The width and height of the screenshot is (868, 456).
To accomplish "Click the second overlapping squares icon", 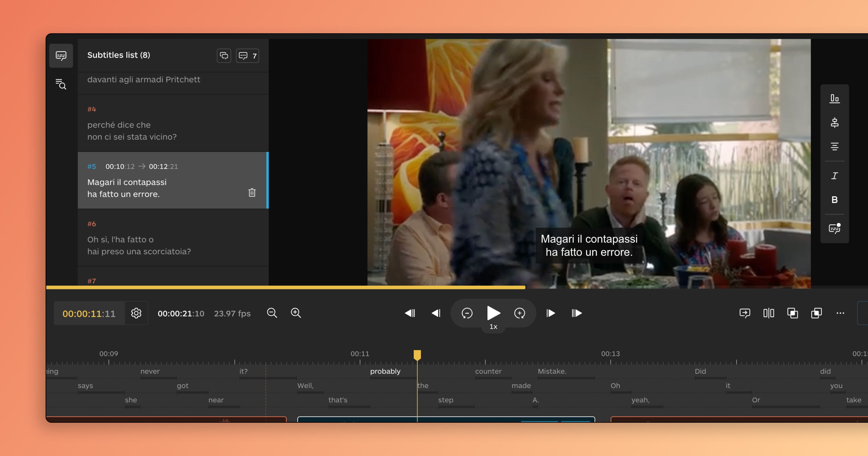I will click(816, 313).
